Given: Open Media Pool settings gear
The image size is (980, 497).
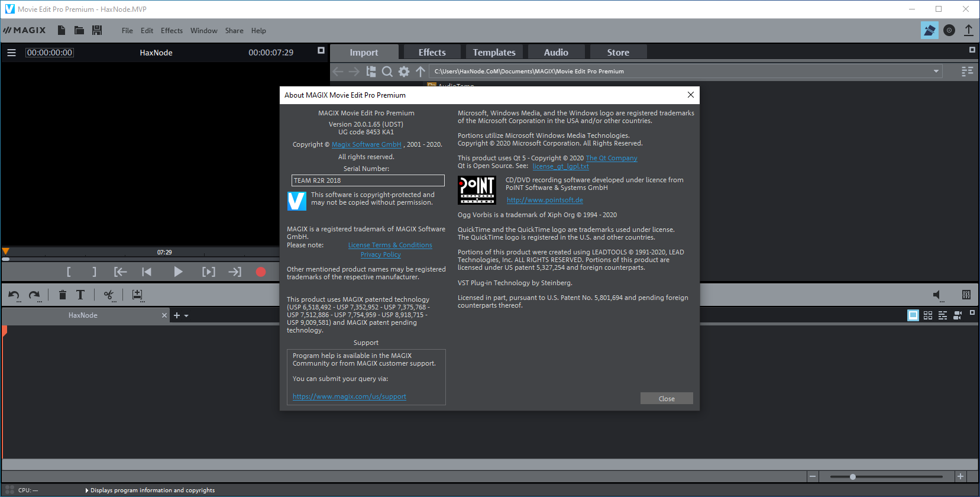Looking at the screenshot, I should 404,72.
